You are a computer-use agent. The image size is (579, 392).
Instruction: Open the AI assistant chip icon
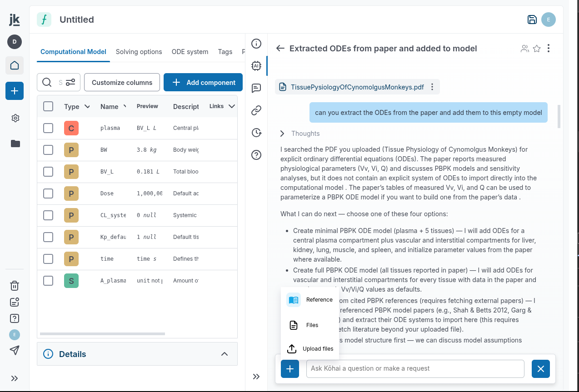(x=256, y=65)
